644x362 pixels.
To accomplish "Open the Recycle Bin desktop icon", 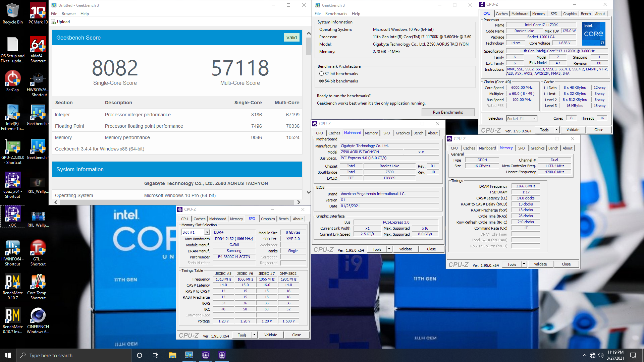I will [13, 13].
